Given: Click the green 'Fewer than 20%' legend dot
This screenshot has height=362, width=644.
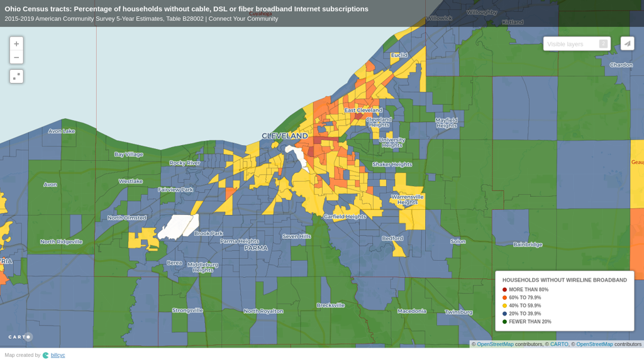Looking at the screenshot, I should (504, 322).
